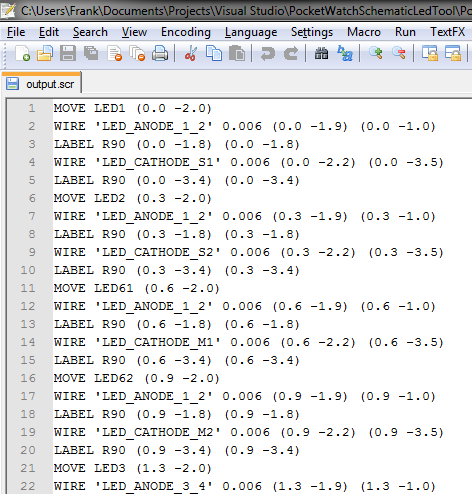Click 'LED_ANODE_1_2' on line 17

click(154, 396)
